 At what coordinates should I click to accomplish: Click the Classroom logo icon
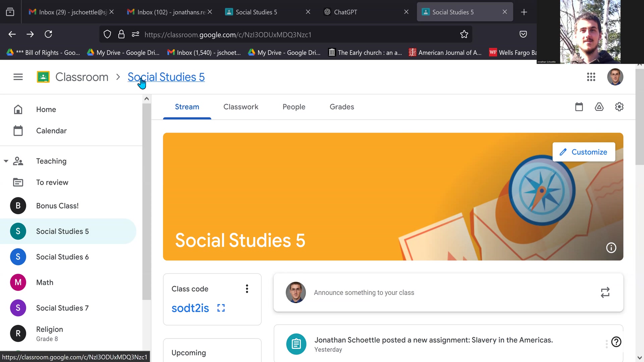[x=43, y=77]
